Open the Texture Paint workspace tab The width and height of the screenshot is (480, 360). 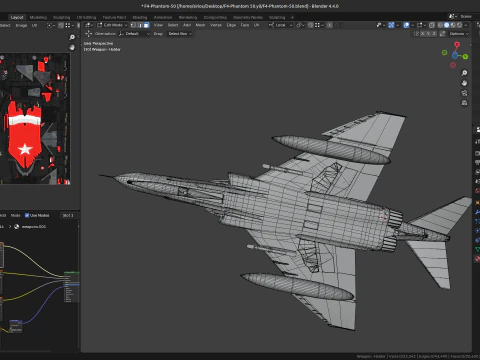click(114, 17)
